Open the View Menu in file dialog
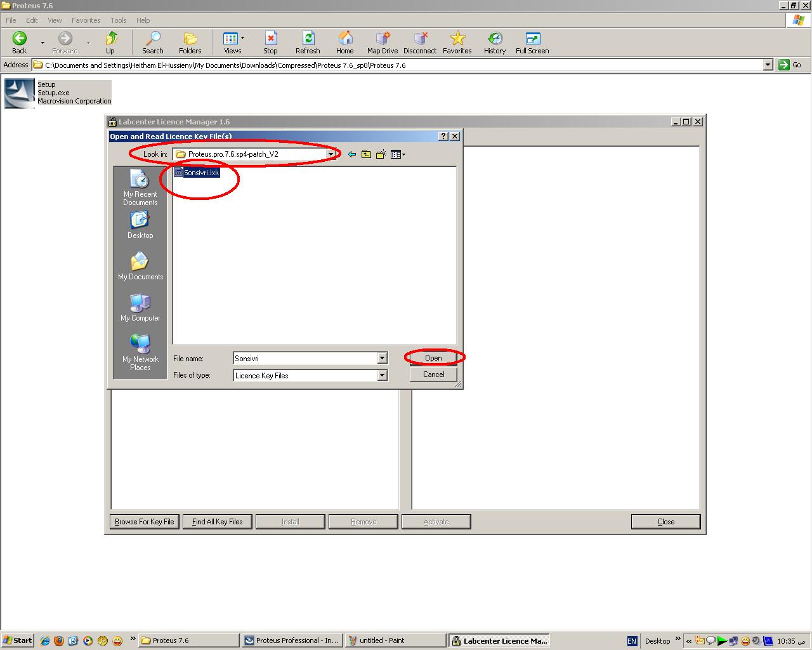This screenshot has height=650, width=812. (398, 154)
